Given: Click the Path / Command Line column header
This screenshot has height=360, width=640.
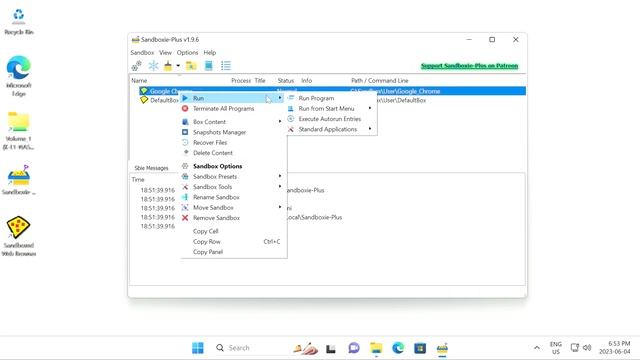Looking at the screenshot, I should [380, 80].
